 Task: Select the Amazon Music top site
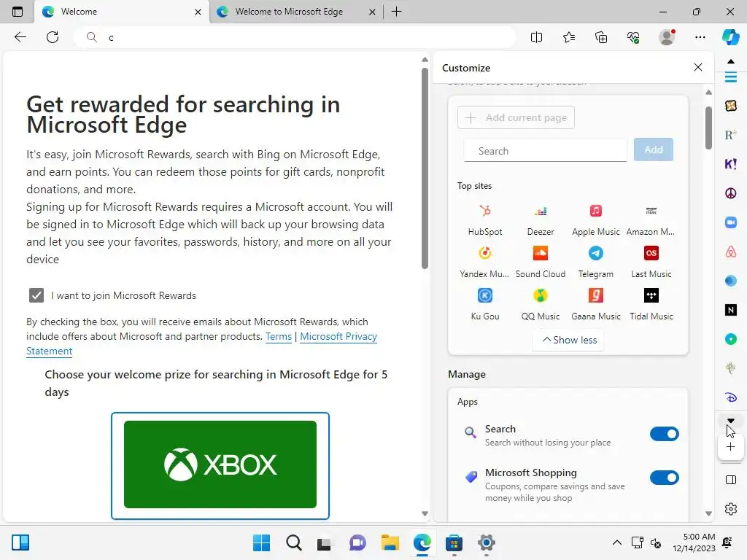click(651, 220)
